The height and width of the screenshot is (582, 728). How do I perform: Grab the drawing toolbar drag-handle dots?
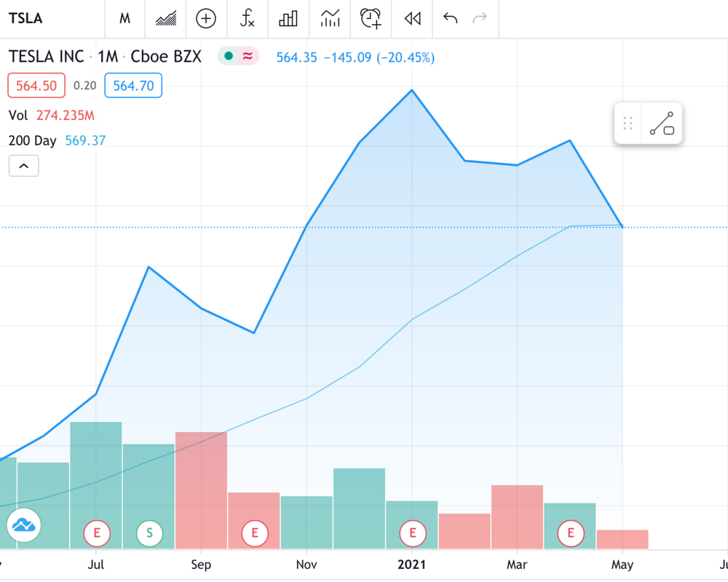coord(628,124)
